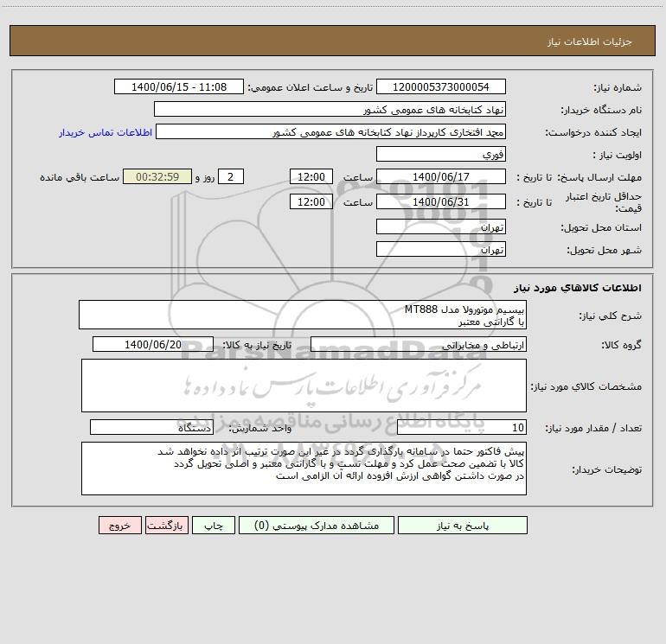Viewport: 666px width, 644px height.
Task: Open اطلاعات تماس خریدار link
Action: [x=106, y=132]
